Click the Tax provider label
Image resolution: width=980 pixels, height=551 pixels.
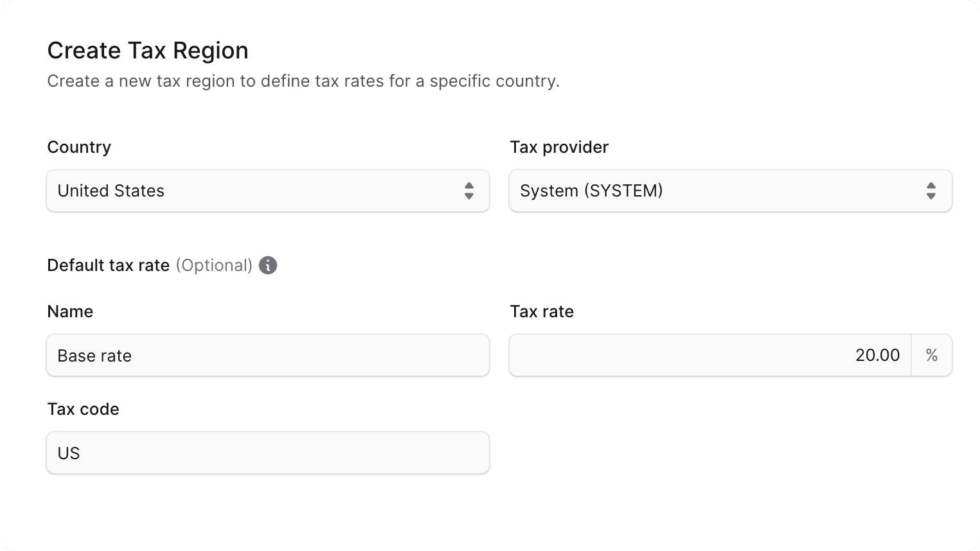[x=558, y=147]
